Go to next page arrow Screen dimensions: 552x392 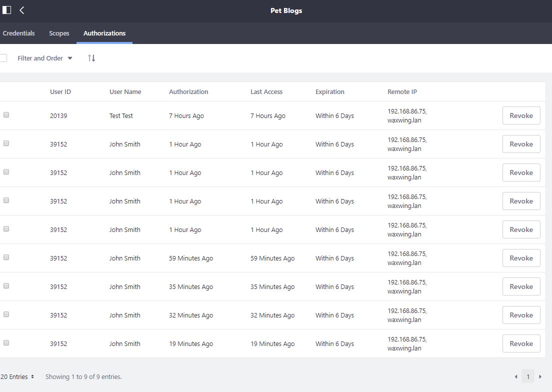pos(540,376)
